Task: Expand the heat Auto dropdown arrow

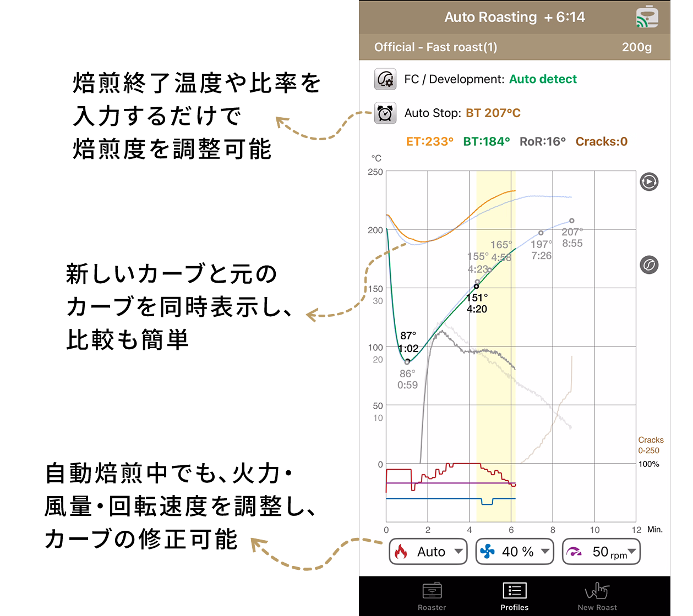Action: click(458, 551)
